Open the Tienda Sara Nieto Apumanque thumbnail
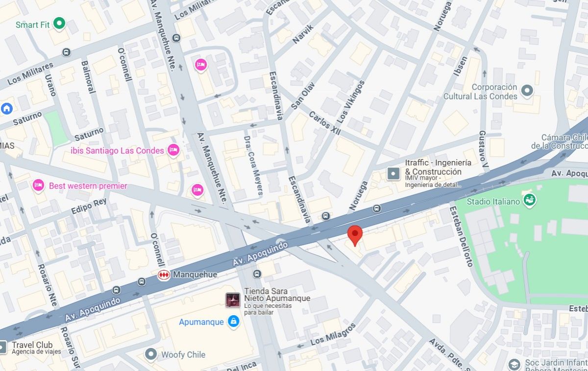 [233, 300]
